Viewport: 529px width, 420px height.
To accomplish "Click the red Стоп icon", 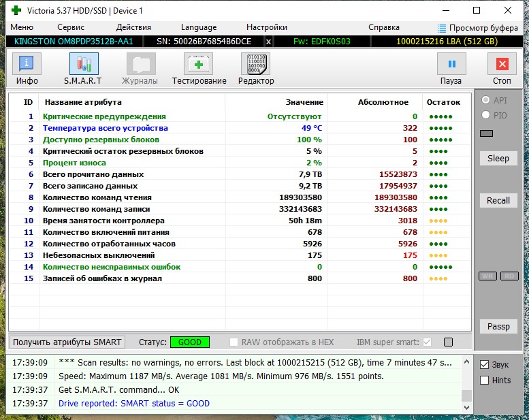I will point(502,64).
